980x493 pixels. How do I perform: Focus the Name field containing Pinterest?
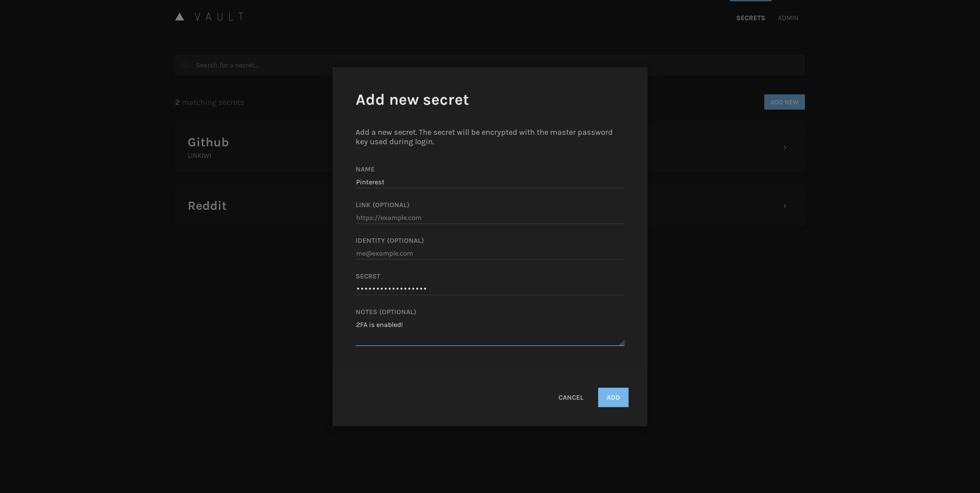pyautogui.click(x=490, y=182)
